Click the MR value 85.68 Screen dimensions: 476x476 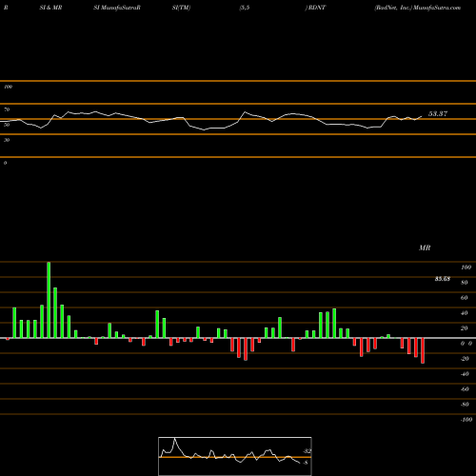[x=443, y=279]
